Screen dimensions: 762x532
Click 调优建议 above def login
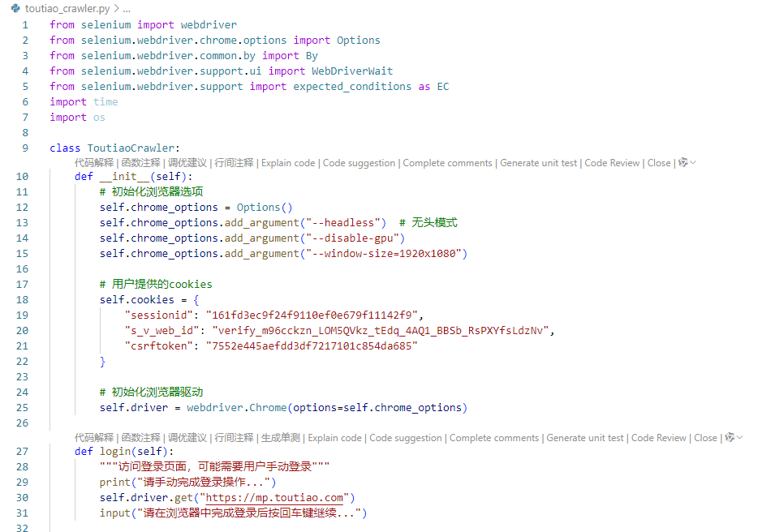tap(187, 438)
